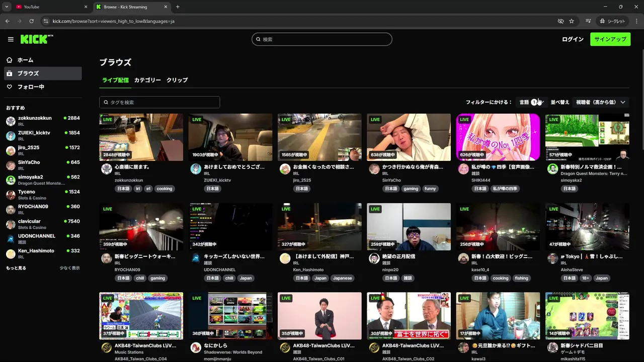Open the 視聴者(高から低) sort dropdown

(601, 102)
